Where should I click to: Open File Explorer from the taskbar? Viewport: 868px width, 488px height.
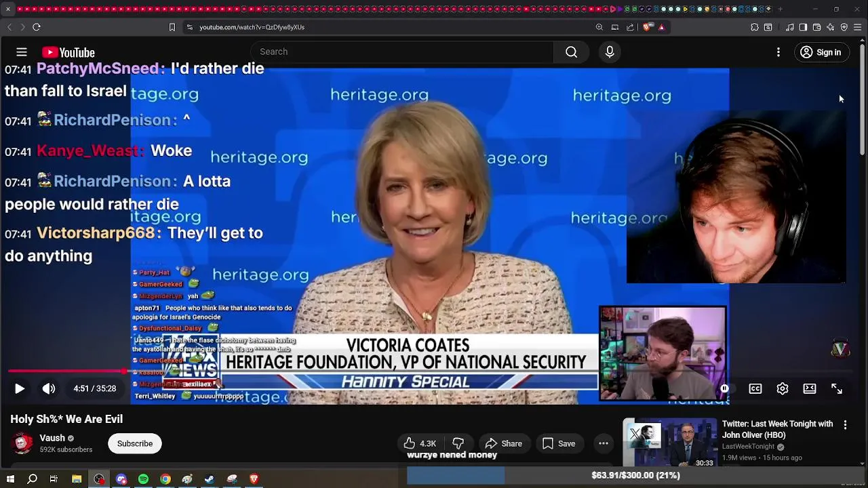pos(77,479)
